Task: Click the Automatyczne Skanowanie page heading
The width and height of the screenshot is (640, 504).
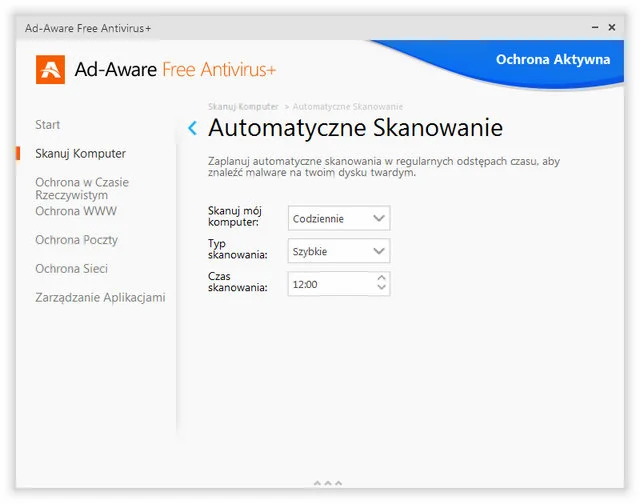Action: (x=356, y=128)
